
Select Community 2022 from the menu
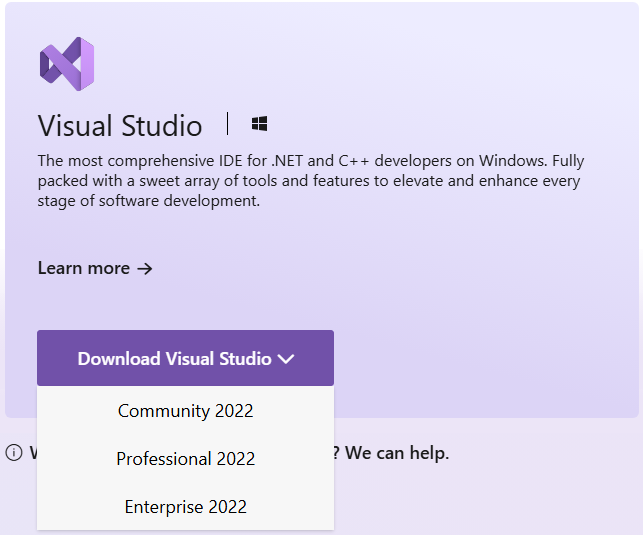click(185, 411)
